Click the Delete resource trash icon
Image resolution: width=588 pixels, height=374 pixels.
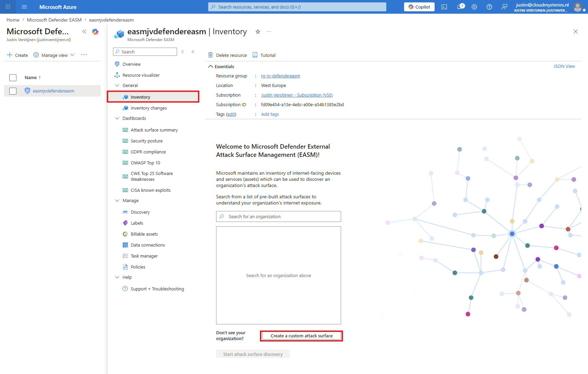[x=211, y=55]
